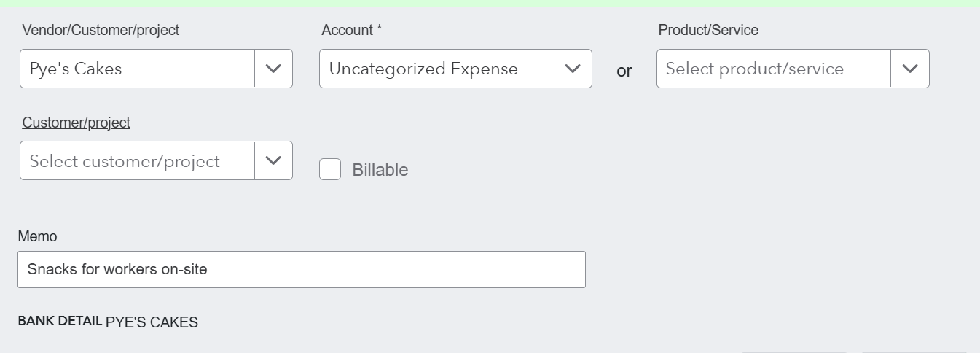Click the PYE'S CAKES bank detail text

pyautogui.click(x=152, y=322)
